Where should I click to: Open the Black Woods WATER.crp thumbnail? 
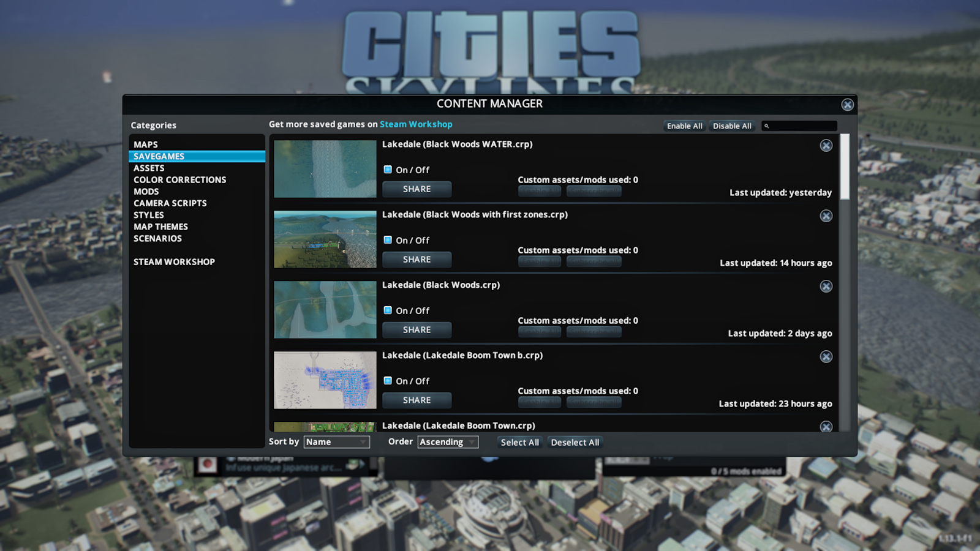click(x=325, y=169)
